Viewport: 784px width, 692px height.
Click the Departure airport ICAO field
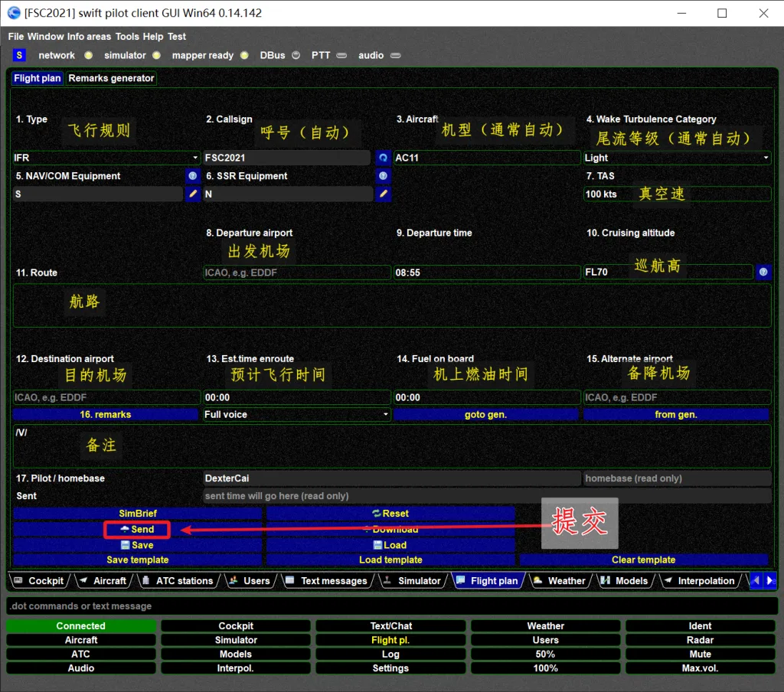pos(296,273)
